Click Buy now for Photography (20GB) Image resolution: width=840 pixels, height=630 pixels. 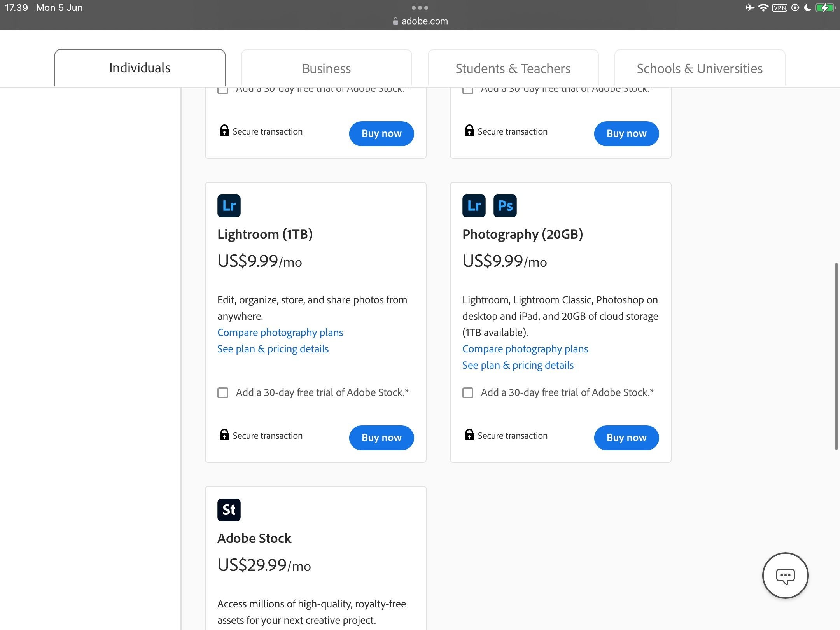[x=626, y=438]
